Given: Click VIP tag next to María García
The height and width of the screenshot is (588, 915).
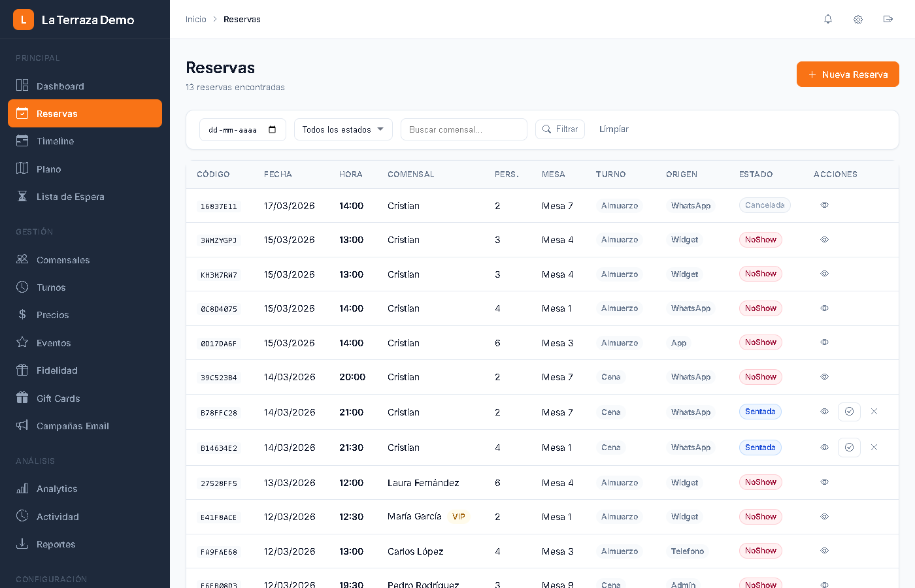Looking at the screenshot, I should (x=459, y=517).
